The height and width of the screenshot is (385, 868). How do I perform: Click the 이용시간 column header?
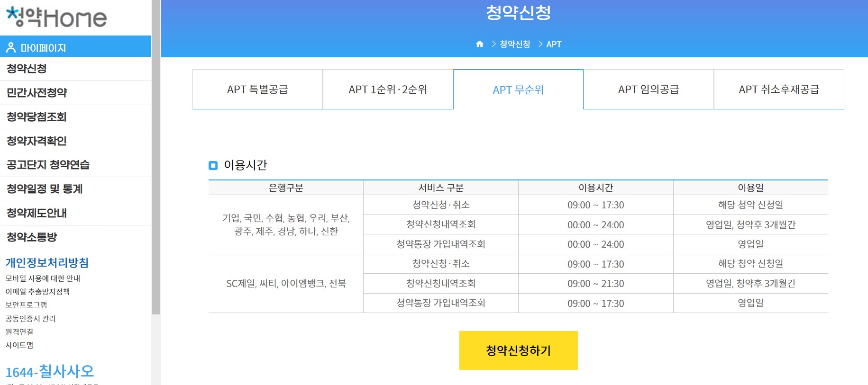(596, 188)
